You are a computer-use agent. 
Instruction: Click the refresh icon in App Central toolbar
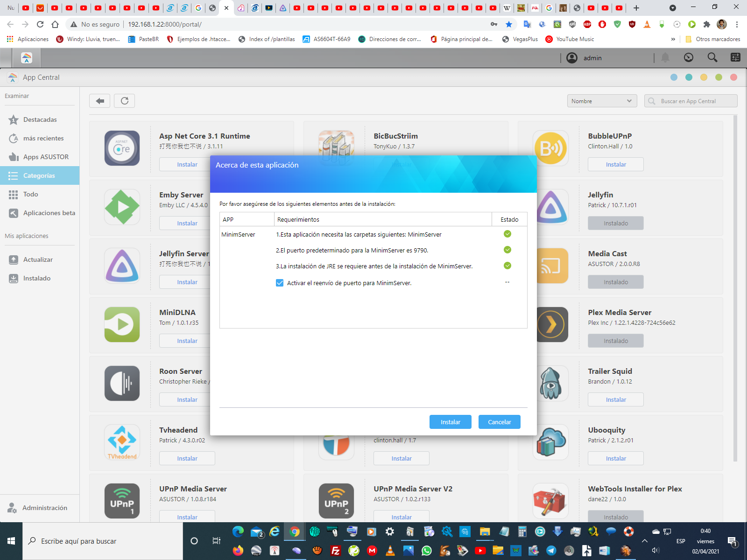tap(125, 101)
